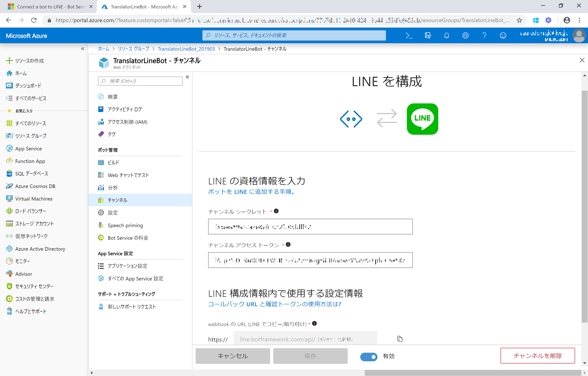Collapse the resource menu panel

pyautogui.click(x=187, y=77)
